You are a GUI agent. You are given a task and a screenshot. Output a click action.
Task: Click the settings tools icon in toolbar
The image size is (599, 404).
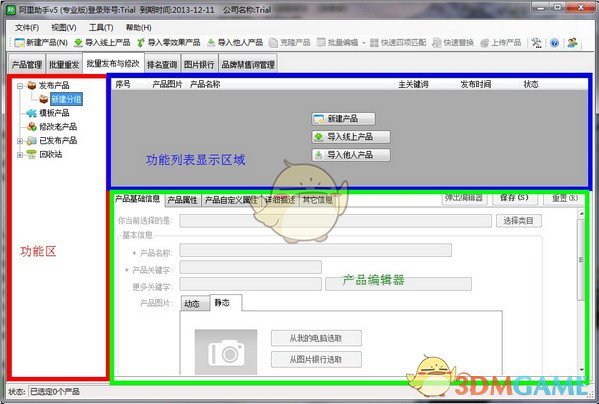pos(536,43)
